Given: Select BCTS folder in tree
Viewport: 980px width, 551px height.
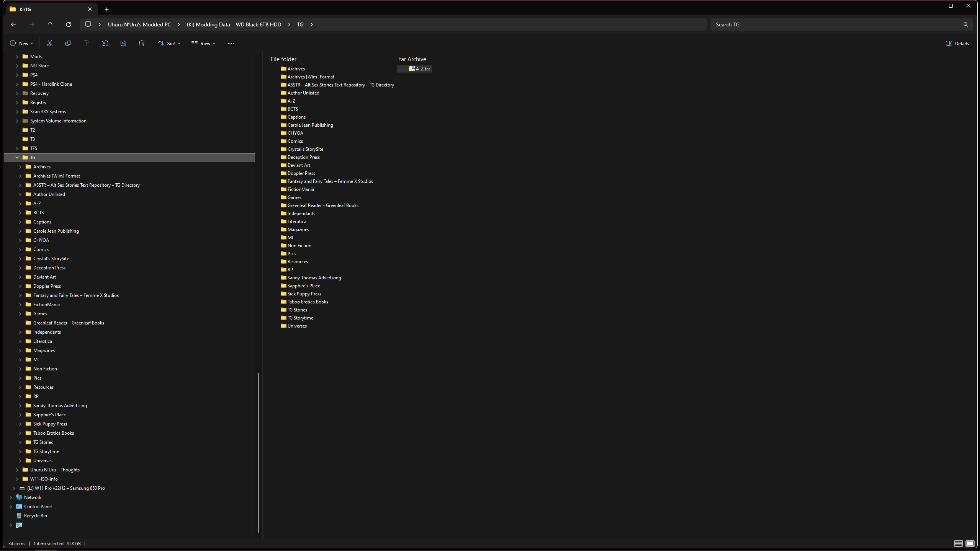Looking at the screenshot, I should coord(38,213).
